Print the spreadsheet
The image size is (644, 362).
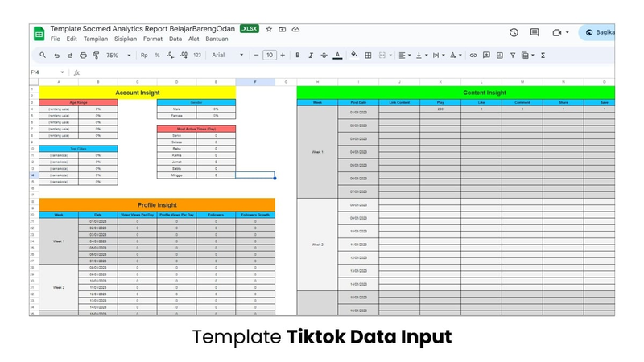tap(83, 55)
